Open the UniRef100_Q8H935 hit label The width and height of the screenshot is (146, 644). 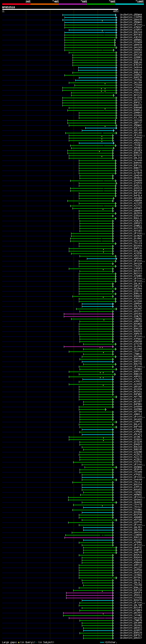[x=131, y=20]
